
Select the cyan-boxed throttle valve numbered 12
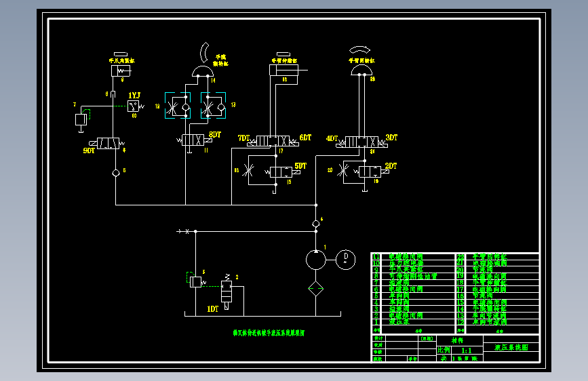point(178,105)
